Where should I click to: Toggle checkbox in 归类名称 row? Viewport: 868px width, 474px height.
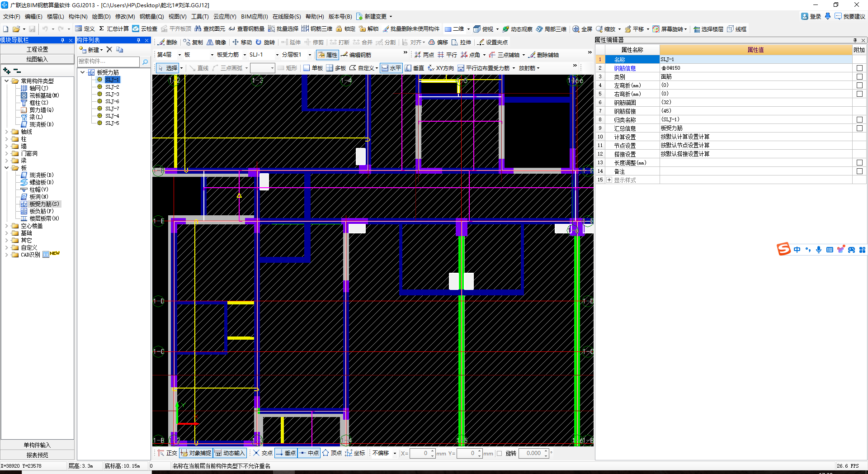click(x=859, y=119)
